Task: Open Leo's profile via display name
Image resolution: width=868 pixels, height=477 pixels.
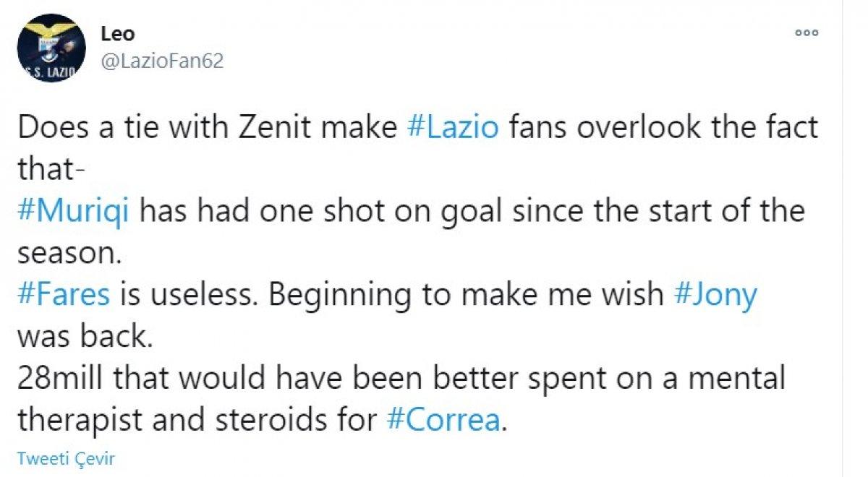Action: click(x=117, y=33)
